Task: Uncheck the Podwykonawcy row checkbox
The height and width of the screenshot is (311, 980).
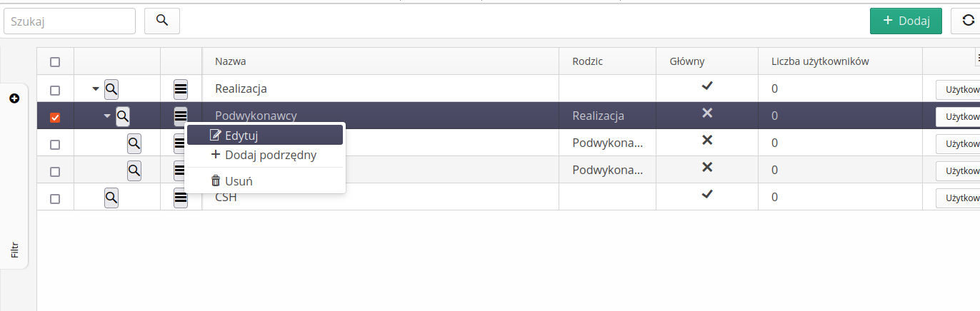Action: point(55,118)
